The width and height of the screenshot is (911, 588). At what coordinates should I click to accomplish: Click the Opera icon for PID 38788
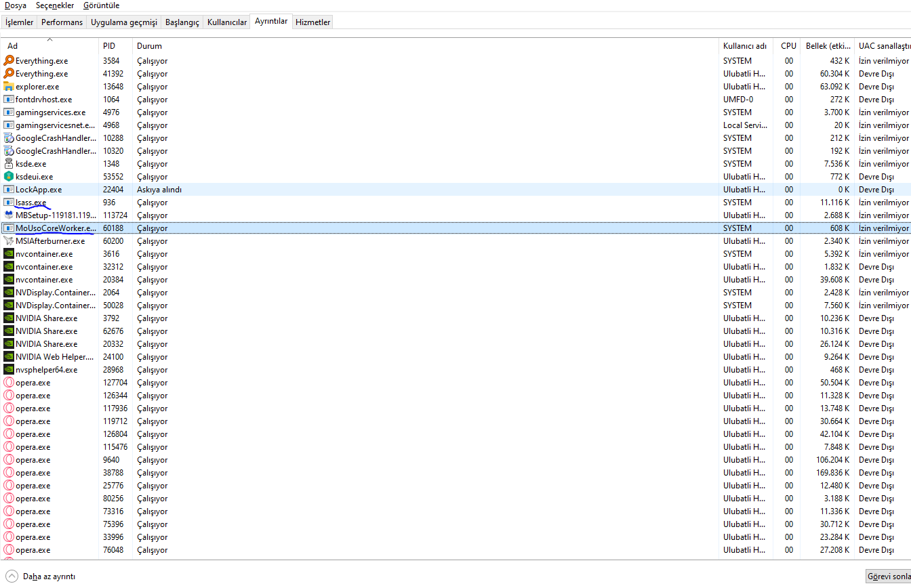coord(9,472)
